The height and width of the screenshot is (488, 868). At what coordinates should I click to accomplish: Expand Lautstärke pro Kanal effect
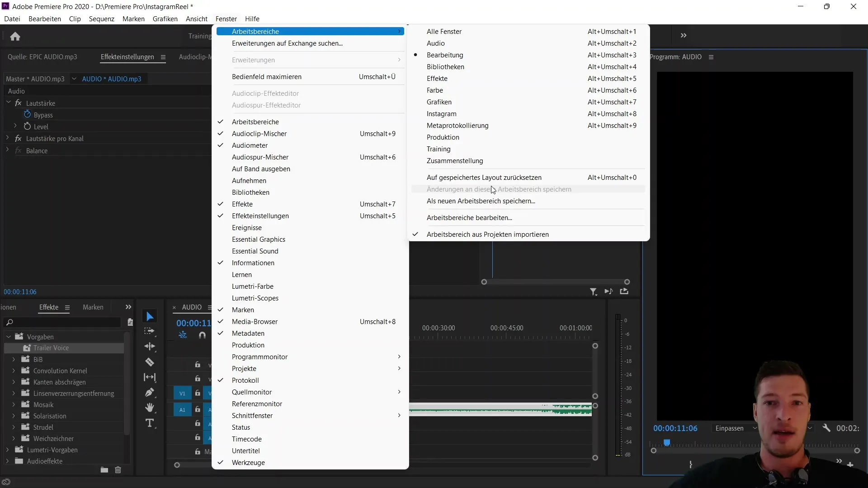[8, 138]
